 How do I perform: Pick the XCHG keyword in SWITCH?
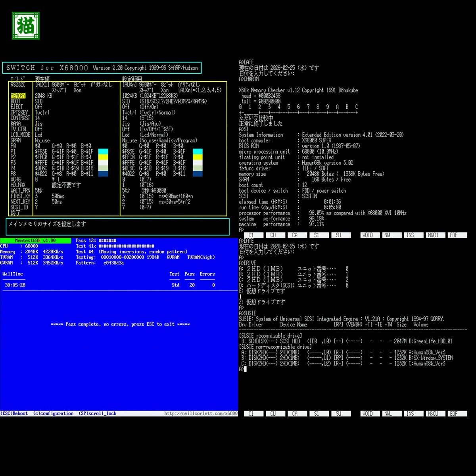coord(15,179)
